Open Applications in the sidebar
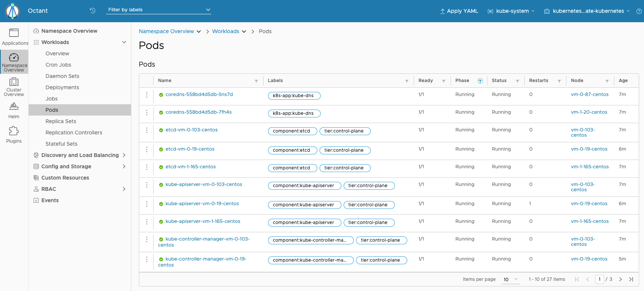644x291 pixels. tap(14, 37)
